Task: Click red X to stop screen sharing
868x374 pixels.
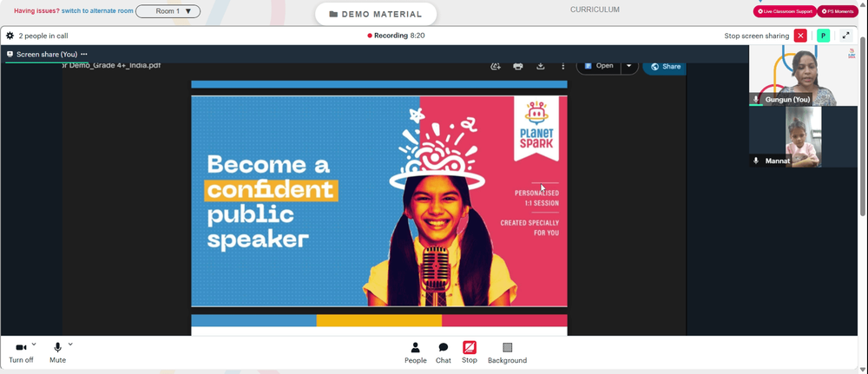Action: (x=800, y=36)
